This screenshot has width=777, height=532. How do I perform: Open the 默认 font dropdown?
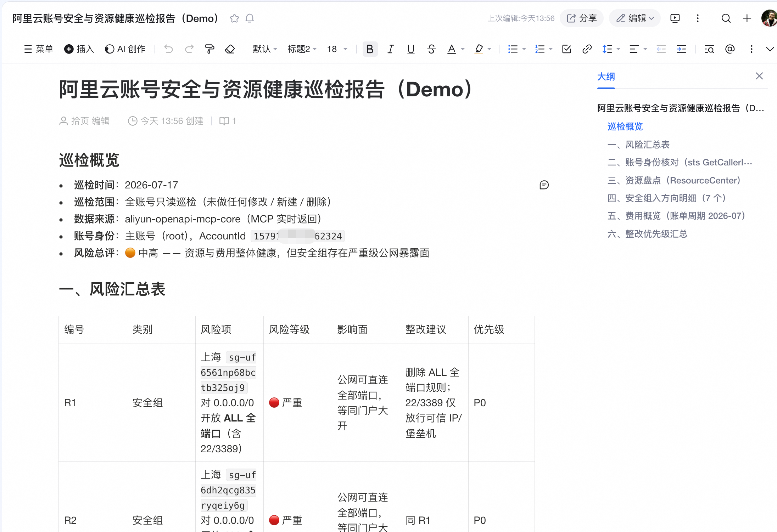point(265,49)
